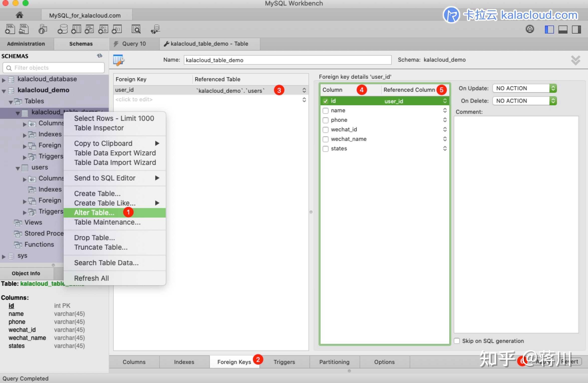Image resolution: width=588 pixels, height=383 pixels.
Task: Uncheck the id referenced column
Action: [x=326, y=101]
